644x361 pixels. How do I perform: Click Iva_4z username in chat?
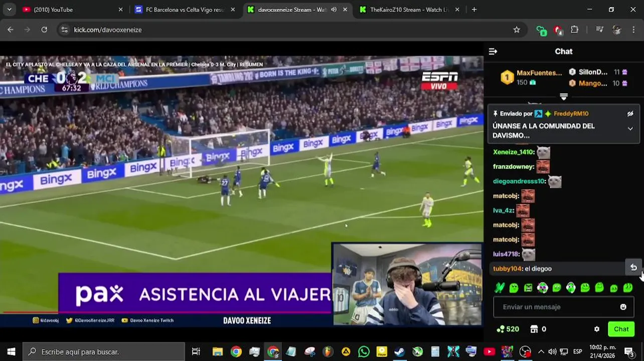(503, 211)
